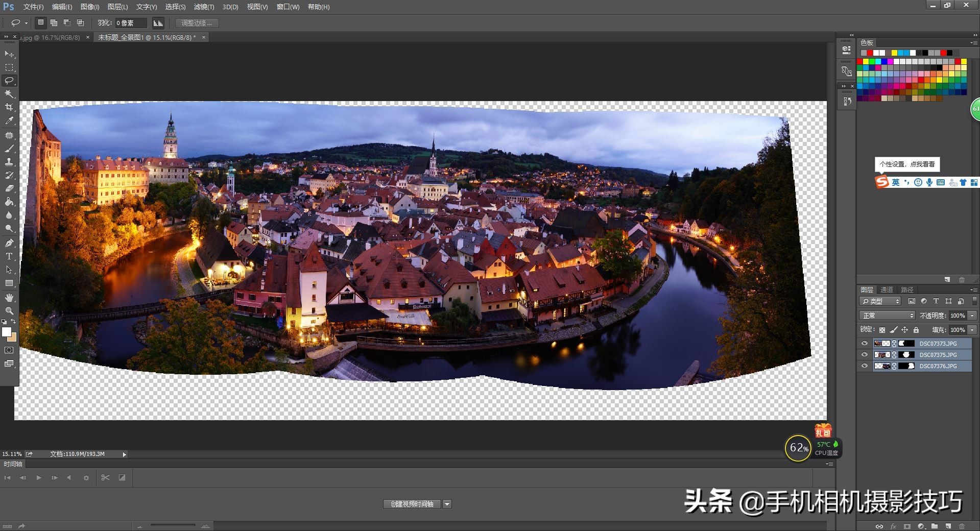Hide the DSC07373.JPG layer

tap(864, 344)
